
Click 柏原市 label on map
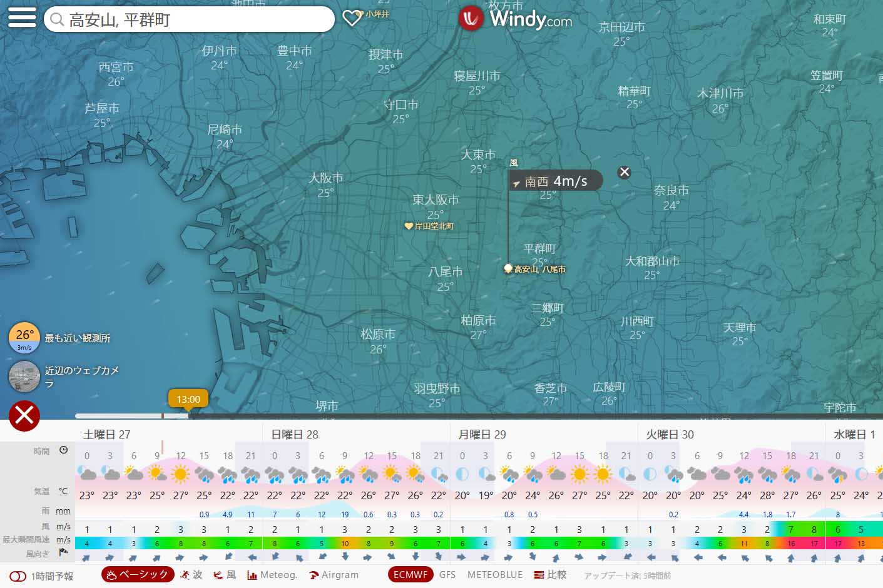click(478, 320)
